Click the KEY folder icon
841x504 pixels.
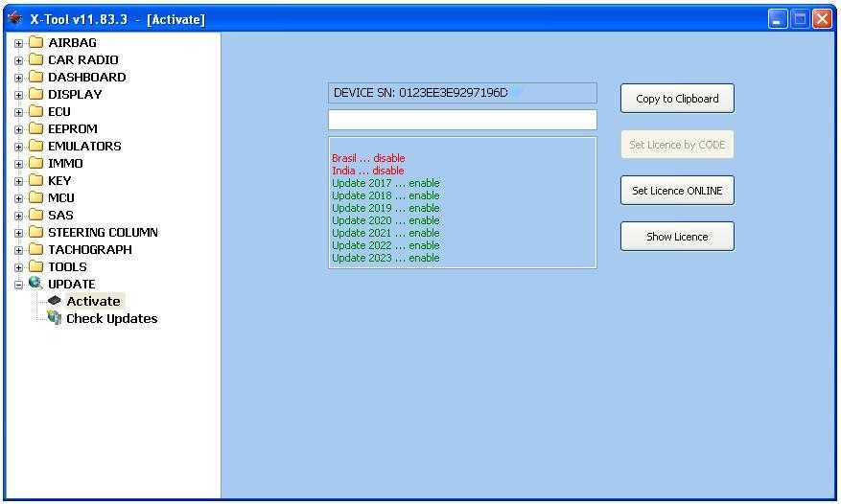[x=35, y=180]
